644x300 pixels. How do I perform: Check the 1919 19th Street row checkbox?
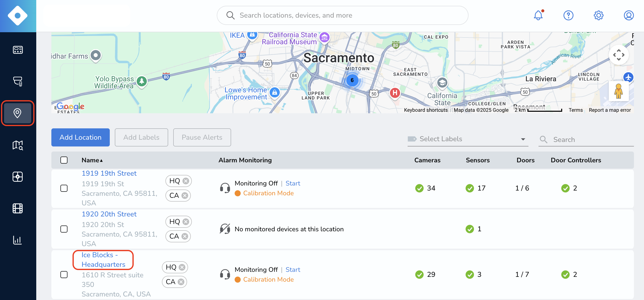pos(64,188)
